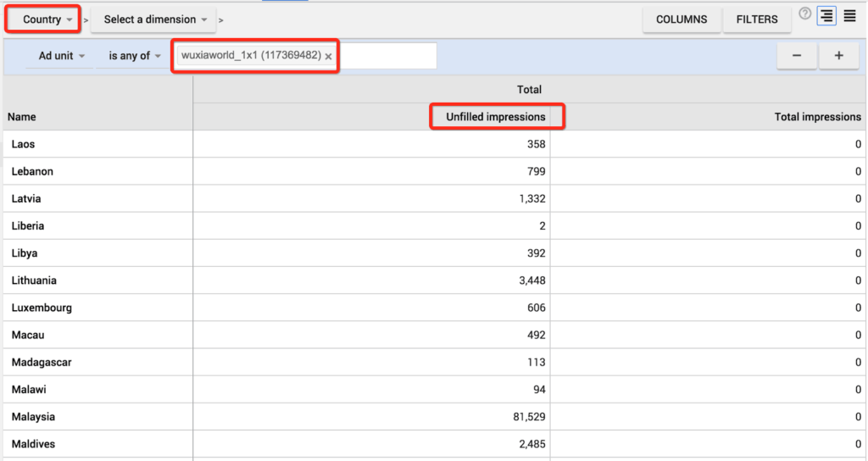The width and height of the screenshot is (868, 461).
Task: Click the Name column header
Action: pos(21,117)
